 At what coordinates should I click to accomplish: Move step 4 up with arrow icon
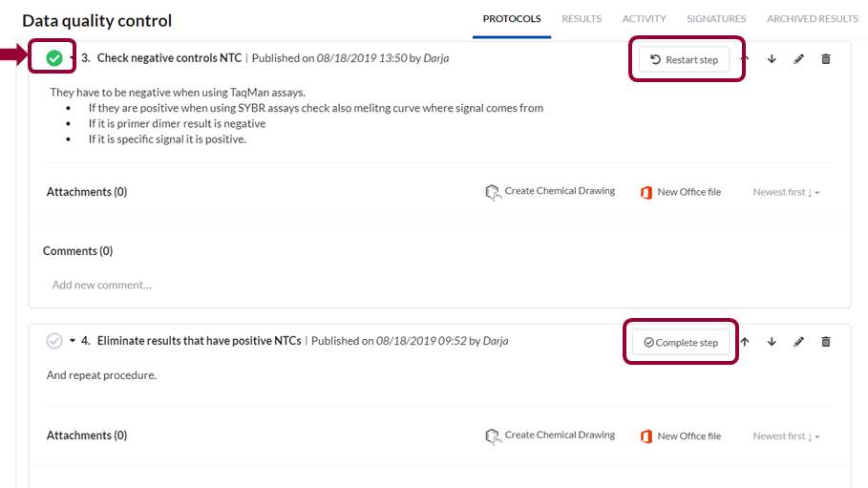coord(745,342)
